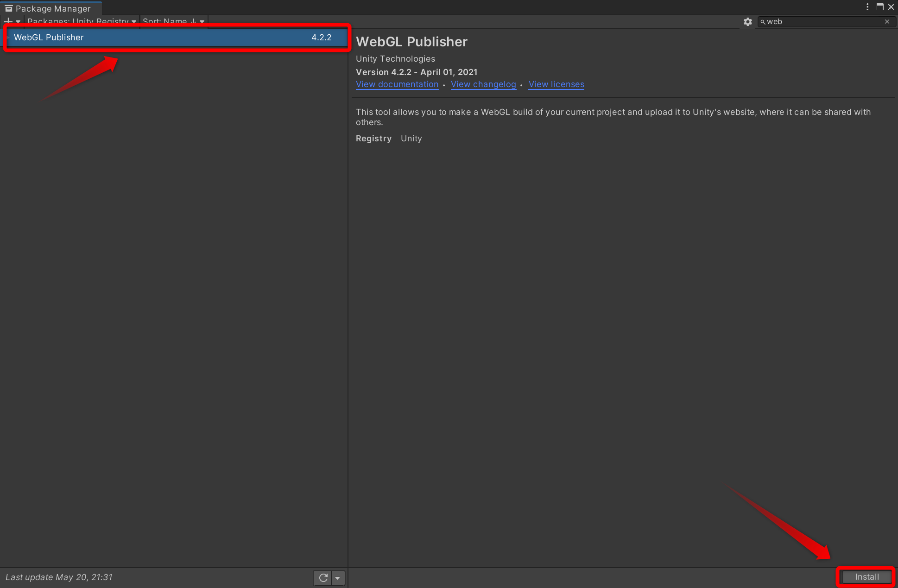Maximize the Package Manager window

(880, 7)
